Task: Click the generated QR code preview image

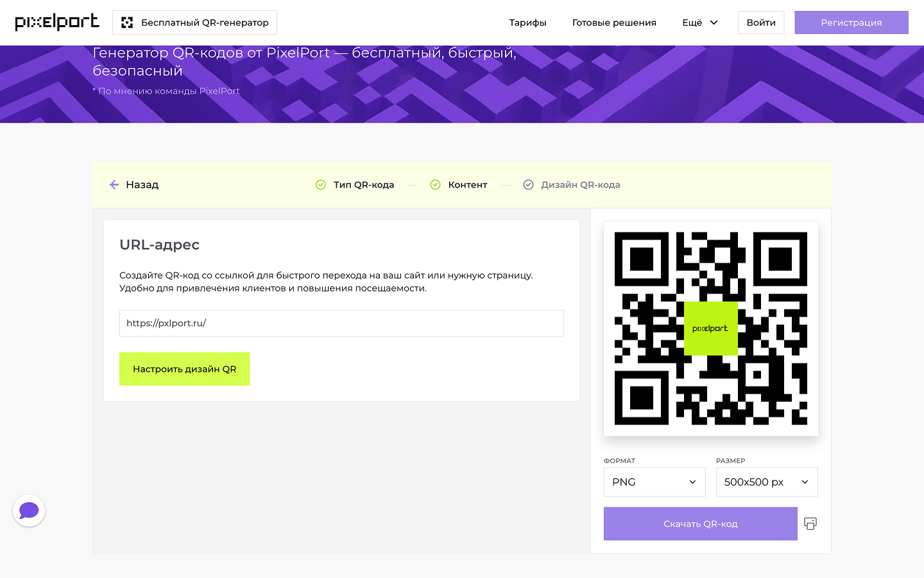Action: point(710,328)
